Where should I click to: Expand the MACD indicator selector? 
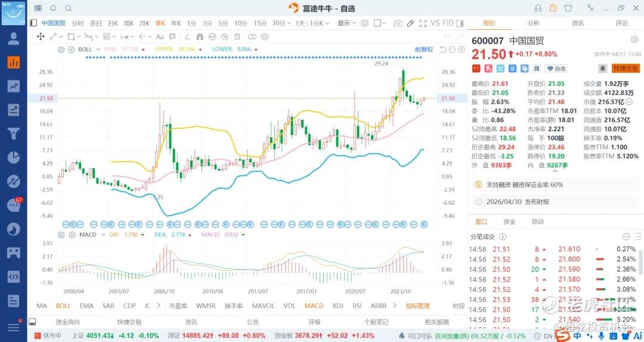pos(103,235)
